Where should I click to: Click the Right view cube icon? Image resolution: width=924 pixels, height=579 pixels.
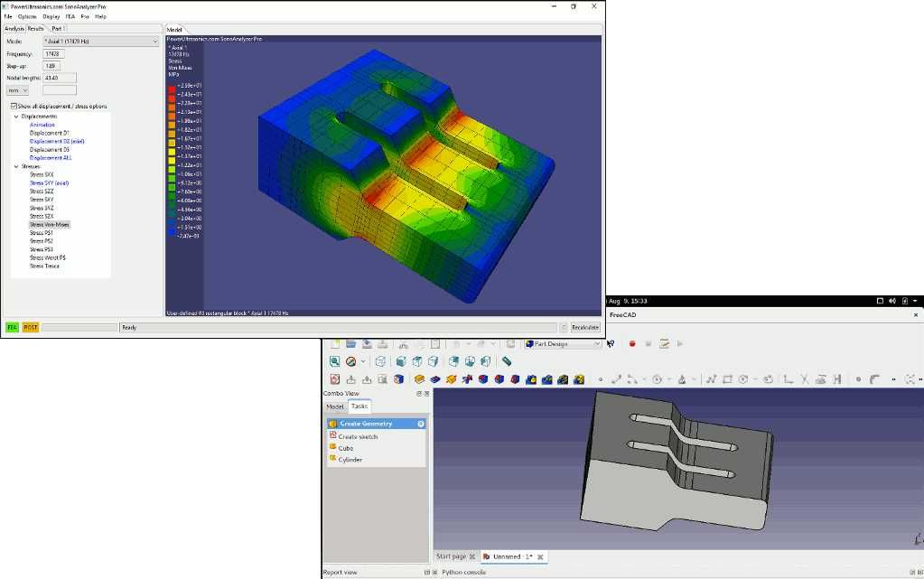pos(434,361)
